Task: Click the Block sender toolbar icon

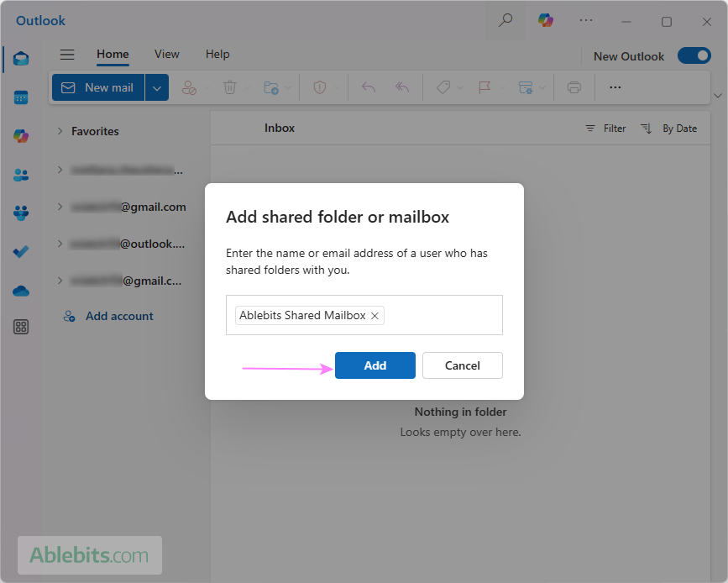Action: (x=189, y=87)
